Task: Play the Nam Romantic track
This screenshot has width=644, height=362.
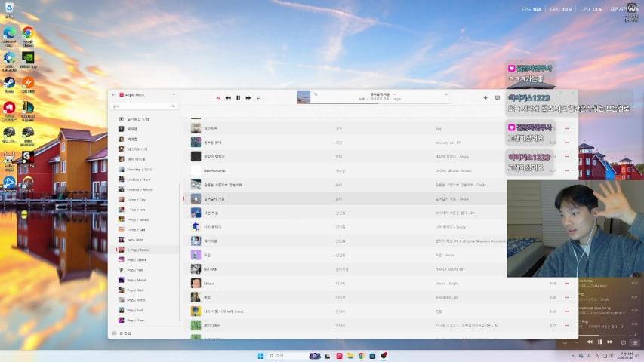Action: [214, 170]
